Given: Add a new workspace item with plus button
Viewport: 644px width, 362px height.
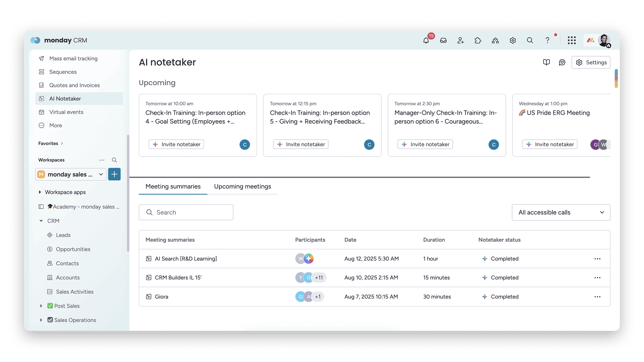Looking at the screenshot, I should [x=114, y=174].
